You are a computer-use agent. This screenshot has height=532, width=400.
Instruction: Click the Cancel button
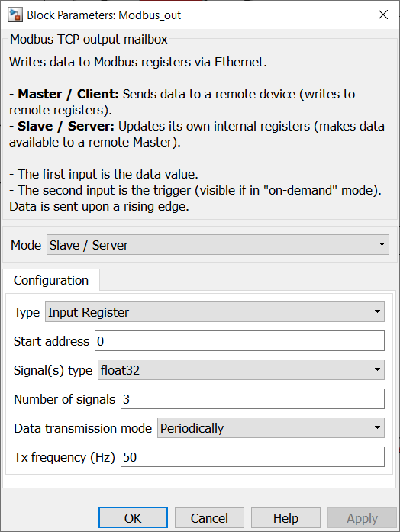click(x=209, y=518)
